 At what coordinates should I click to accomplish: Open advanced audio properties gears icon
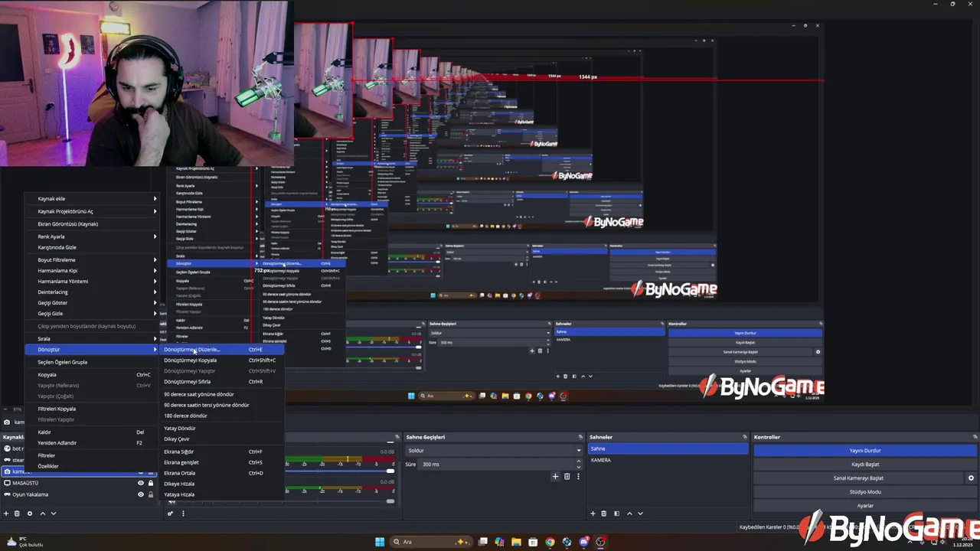click(171, 514)
